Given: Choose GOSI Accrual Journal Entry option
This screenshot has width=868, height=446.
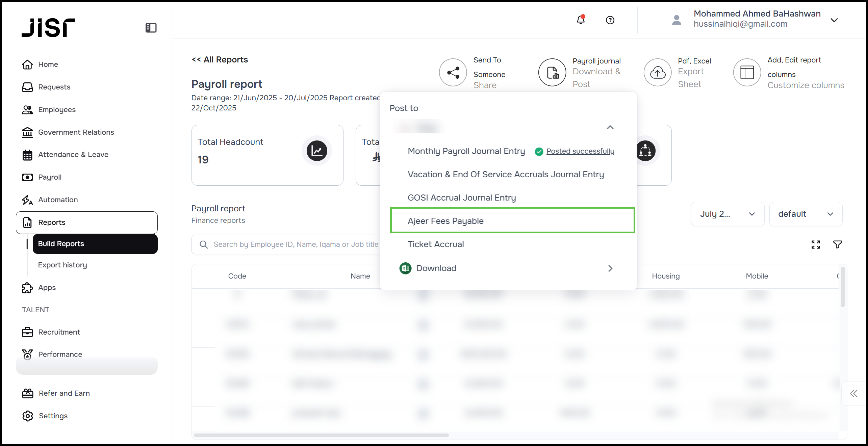Looking at the screenshot, I should (461, 198).
